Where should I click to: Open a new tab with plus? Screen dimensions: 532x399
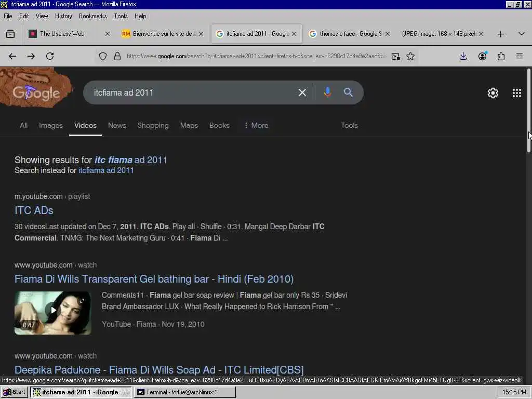pos(500,34)
